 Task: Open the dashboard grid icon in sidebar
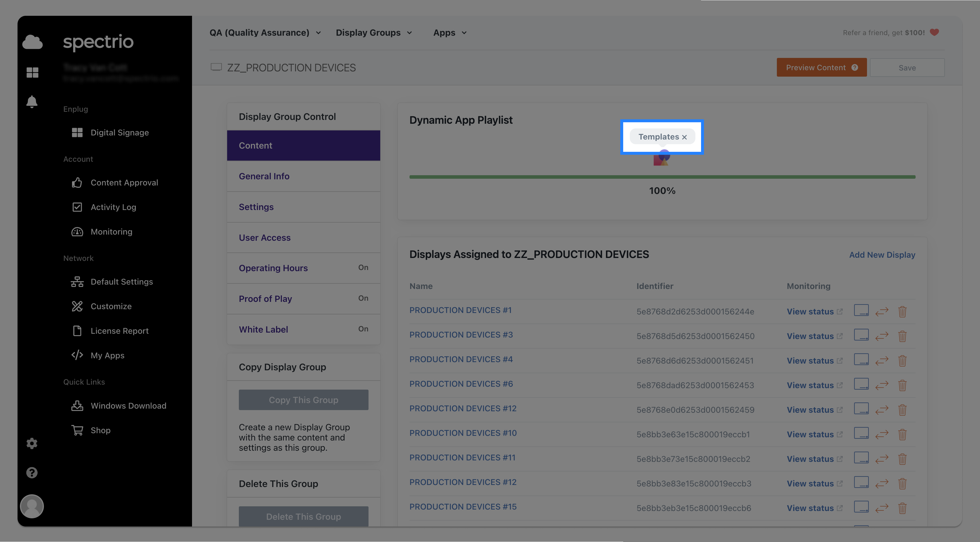32,72
